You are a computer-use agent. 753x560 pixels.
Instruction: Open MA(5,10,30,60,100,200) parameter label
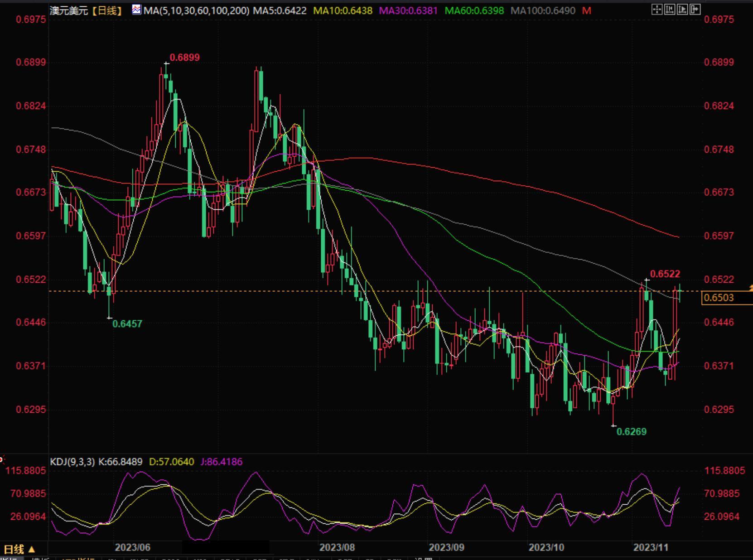(196, 10)
